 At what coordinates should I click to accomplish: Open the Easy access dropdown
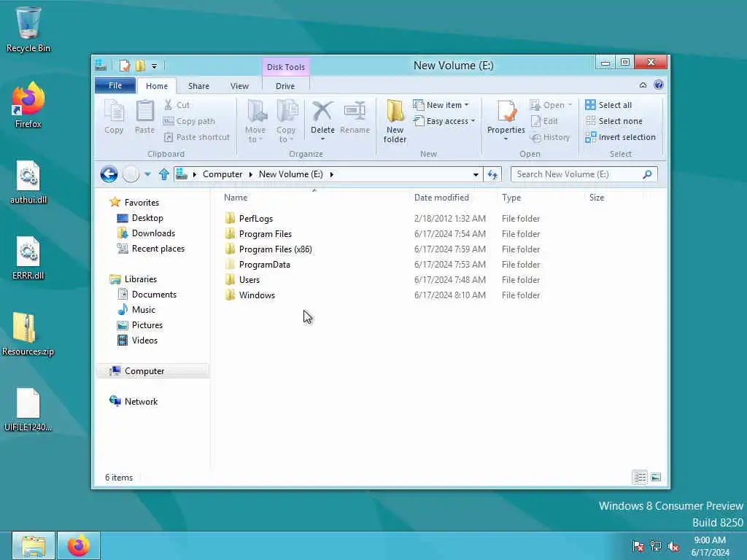pos(444,121)
